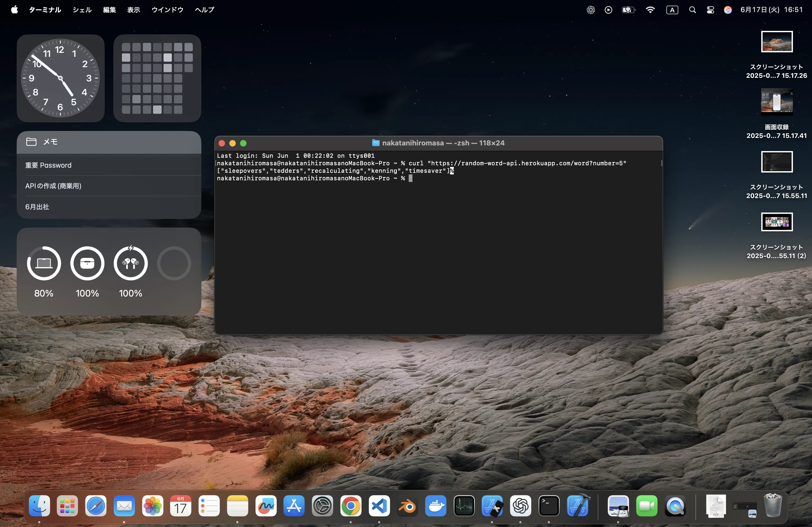
Task: Expand the ウインドウ menu
Action: 167,10
